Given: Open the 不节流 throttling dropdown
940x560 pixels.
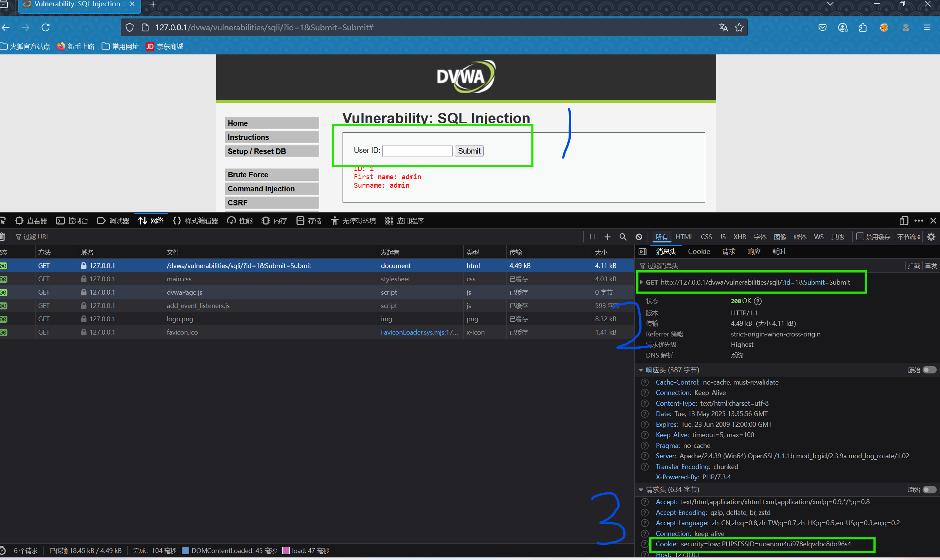Looking at the screenshot, I should [x=908, y=237].
